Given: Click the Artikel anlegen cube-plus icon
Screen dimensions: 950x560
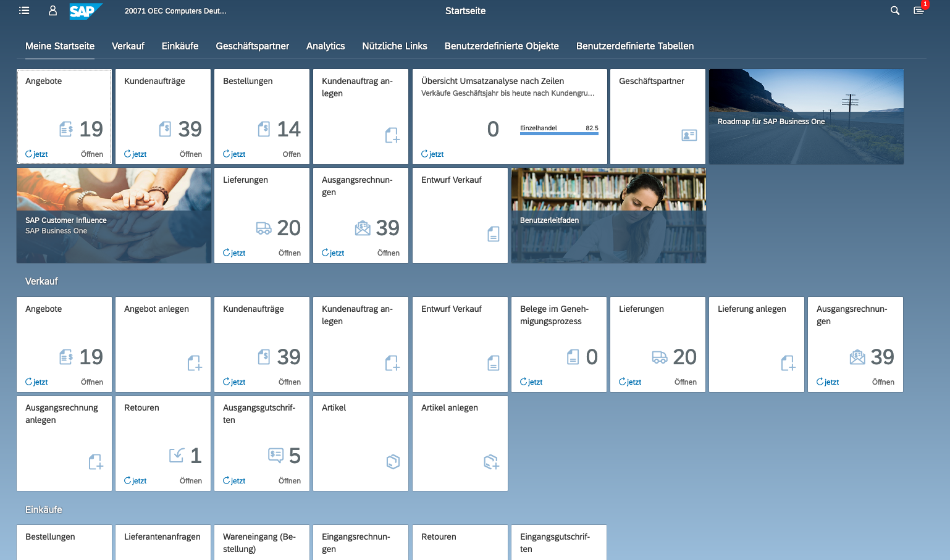Looking at the screenshot, I should tap(491, 462).
